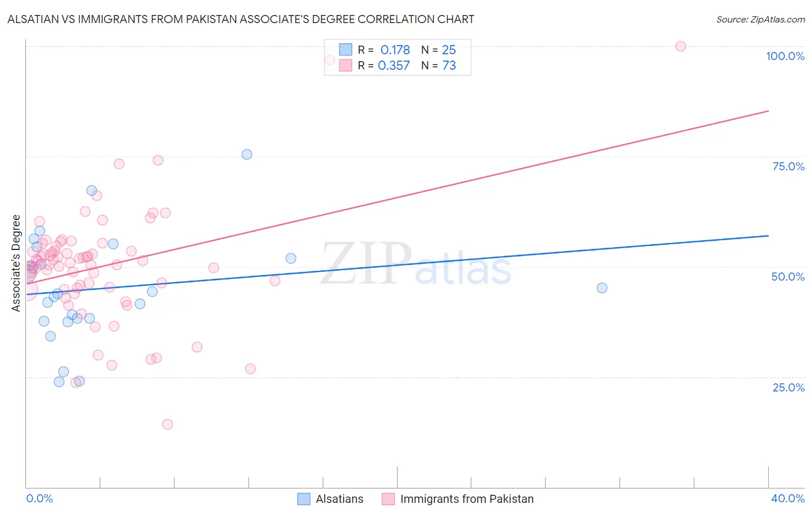The width and height of the screenshot is (812, 515).
Task: Click the 100.0% y-axis label
Action: coord(785,56)
